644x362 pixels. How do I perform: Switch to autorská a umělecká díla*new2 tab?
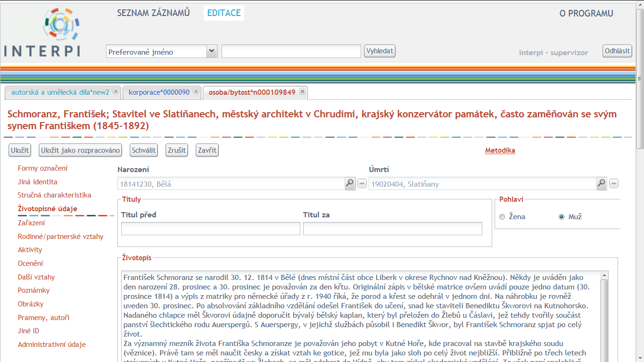point(60,92)
